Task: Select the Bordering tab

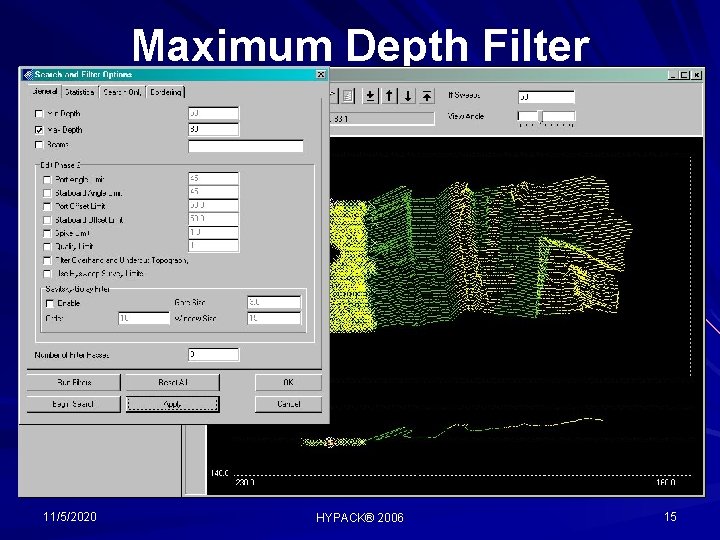Action: point(165,92)
